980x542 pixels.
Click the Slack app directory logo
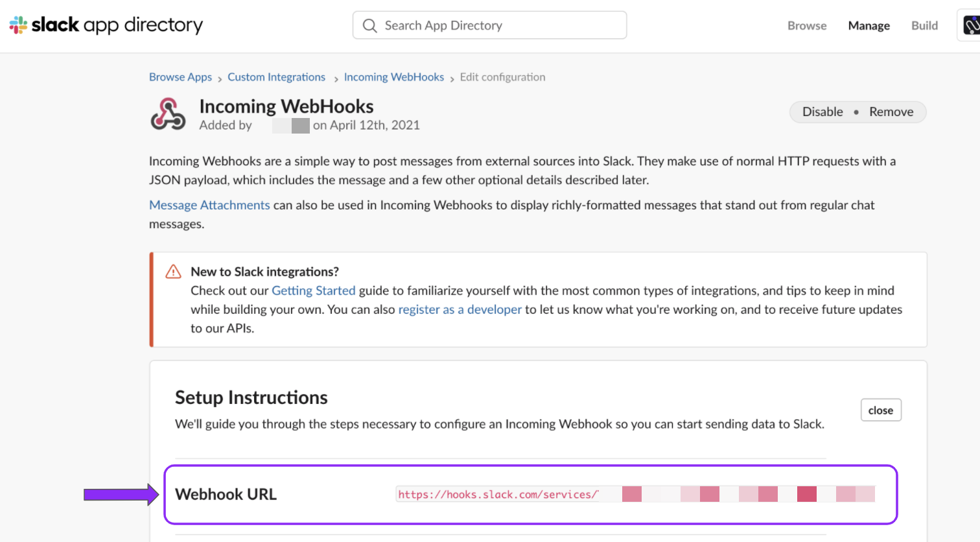coord(106,25)
